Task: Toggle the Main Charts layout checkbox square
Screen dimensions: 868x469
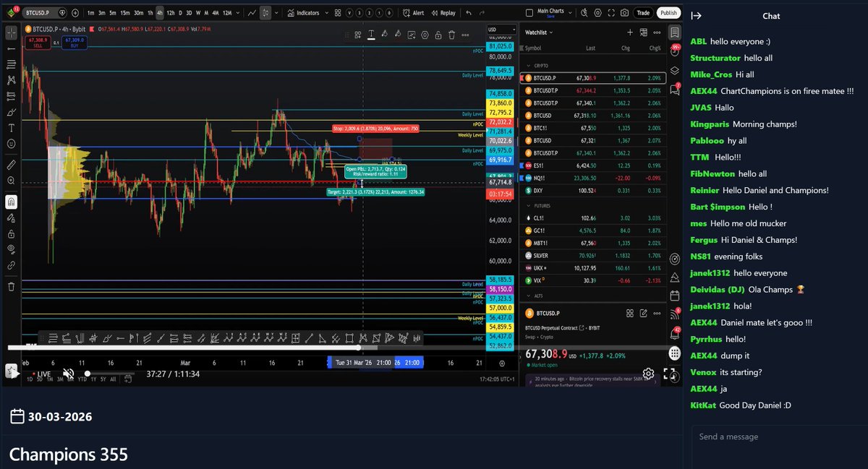Action: point(529,13)
